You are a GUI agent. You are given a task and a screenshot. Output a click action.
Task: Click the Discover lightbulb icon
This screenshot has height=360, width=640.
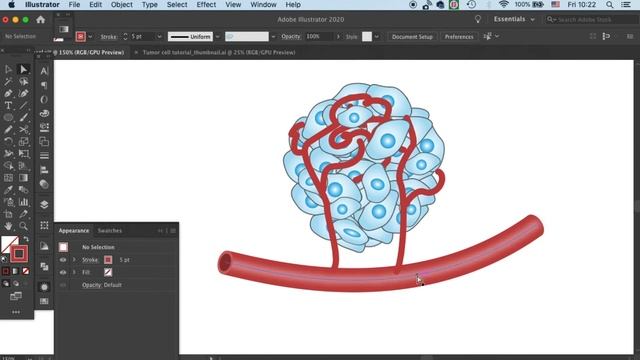[x=478, y=19]
